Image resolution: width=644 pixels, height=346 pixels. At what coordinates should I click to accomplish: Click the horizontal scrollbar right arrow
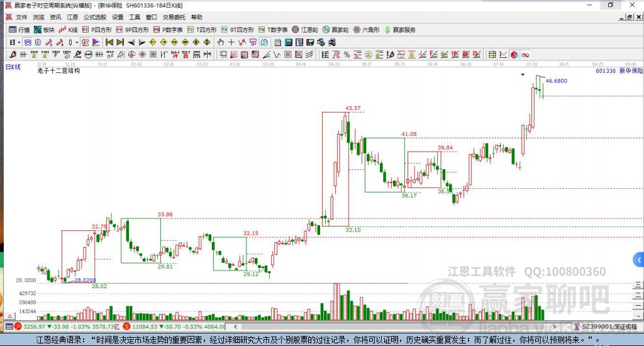click(554, 326)
